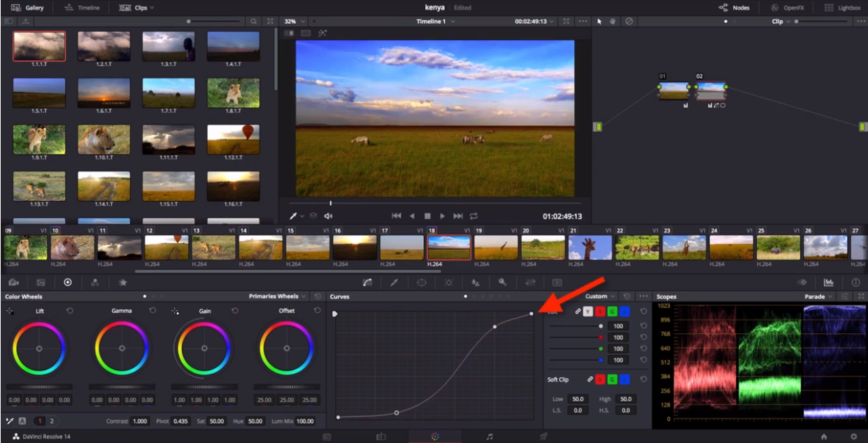Select the Color Wheels palette icon
The height and width of the screenshot is (443, 868).
pyautogui.click(x=68, y=282)
